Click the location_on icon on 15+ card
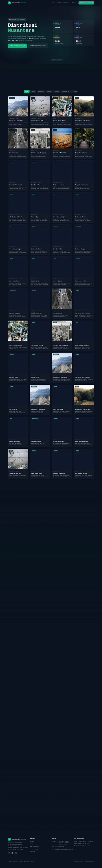102x868 pixels. coord(78,24)
